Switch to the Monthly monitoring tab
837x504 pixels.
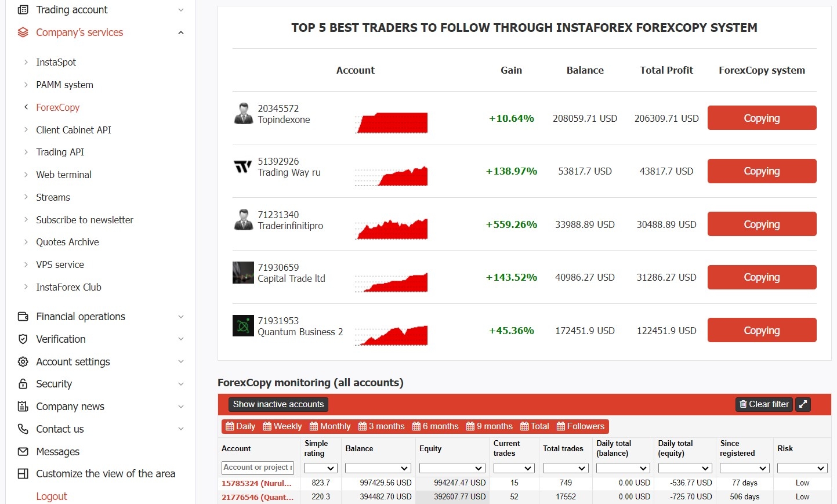[x=329, y=426]
